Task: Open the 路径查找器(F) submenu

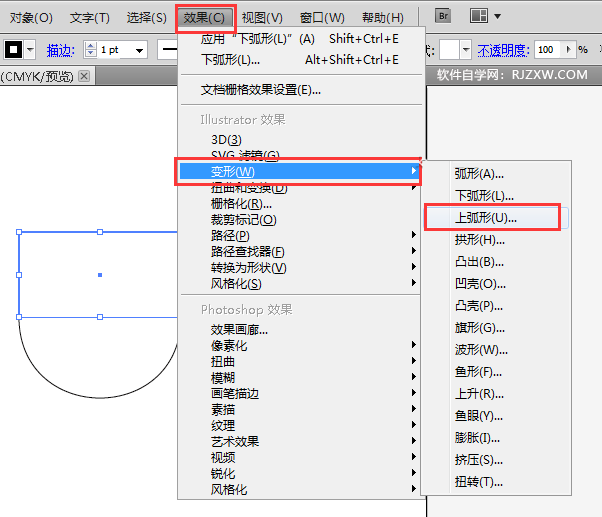Action: tap(300, 252)
